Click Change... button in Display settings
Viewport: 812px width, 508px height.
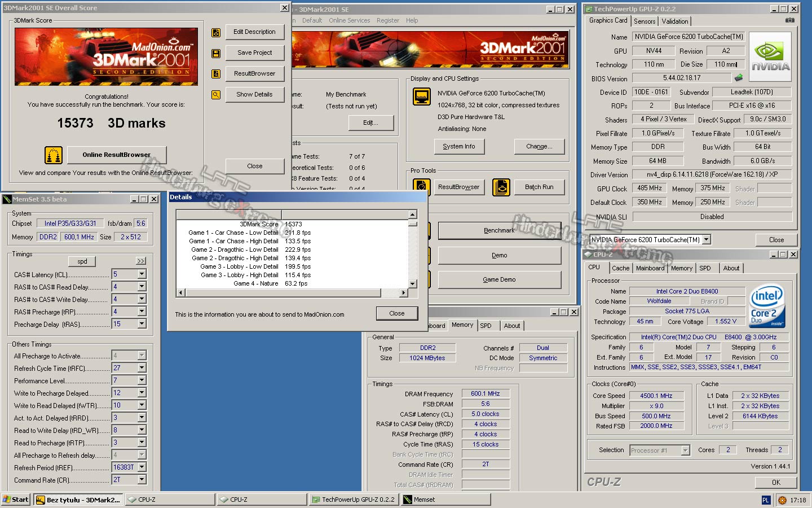click(x=539, y=147)
